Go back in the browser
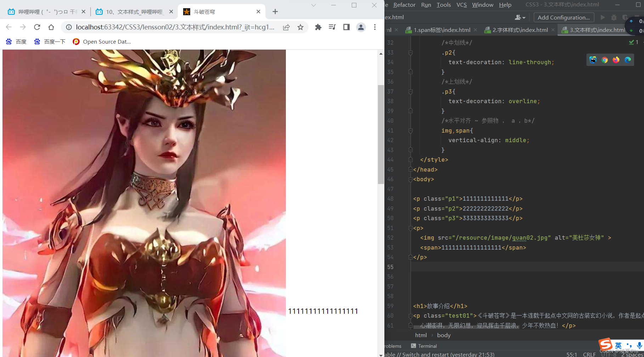644x357 pixels. click(9, 27)
